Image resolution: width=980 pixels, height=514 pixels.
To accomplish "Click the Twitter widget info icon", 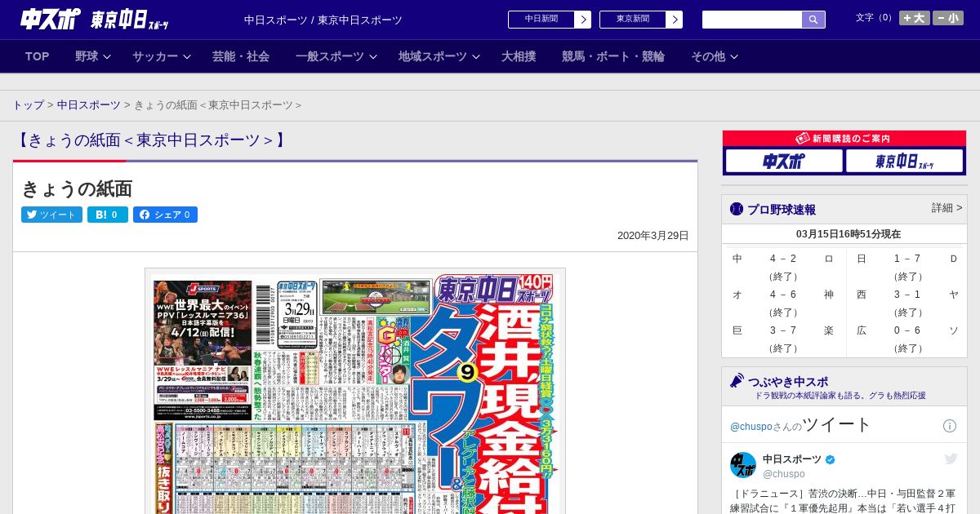I will coord(950,426).
